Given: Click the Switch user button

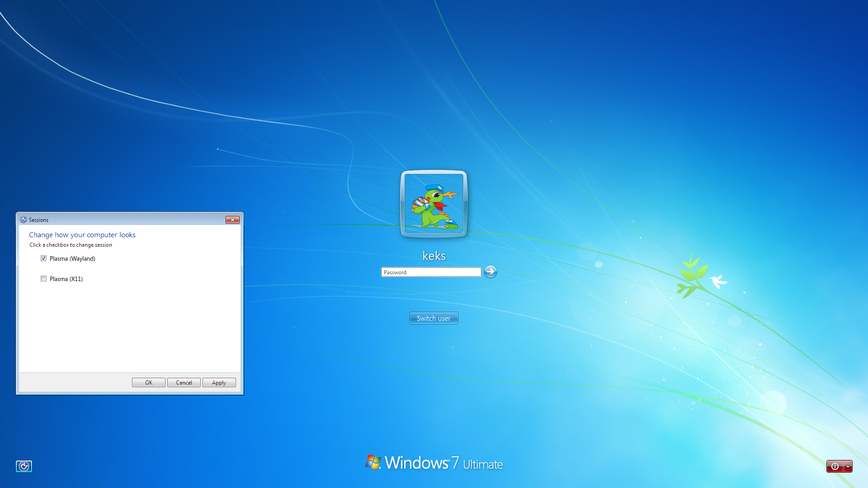Looking at the screenshot, I should (434, 318).
